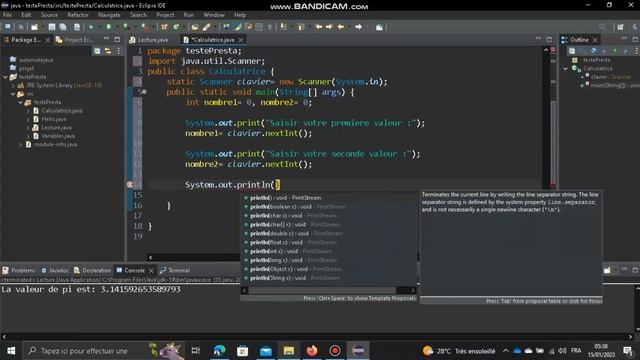
Task: Open the Window menu
Action: (214, 15)
